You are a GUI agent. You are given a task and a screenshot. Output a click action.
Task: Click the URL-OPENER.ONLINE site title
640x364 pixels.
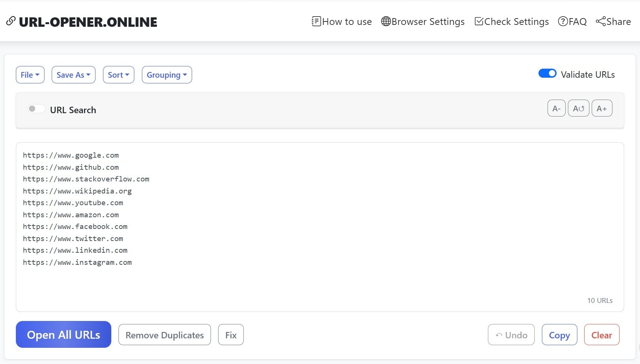(x=88, y=22)
